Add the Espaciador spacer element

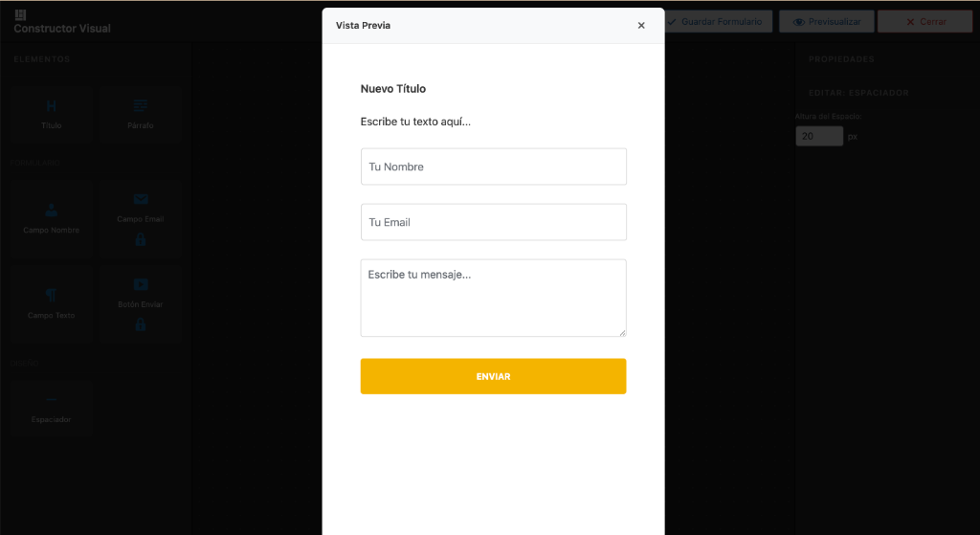tap(52, 400)
